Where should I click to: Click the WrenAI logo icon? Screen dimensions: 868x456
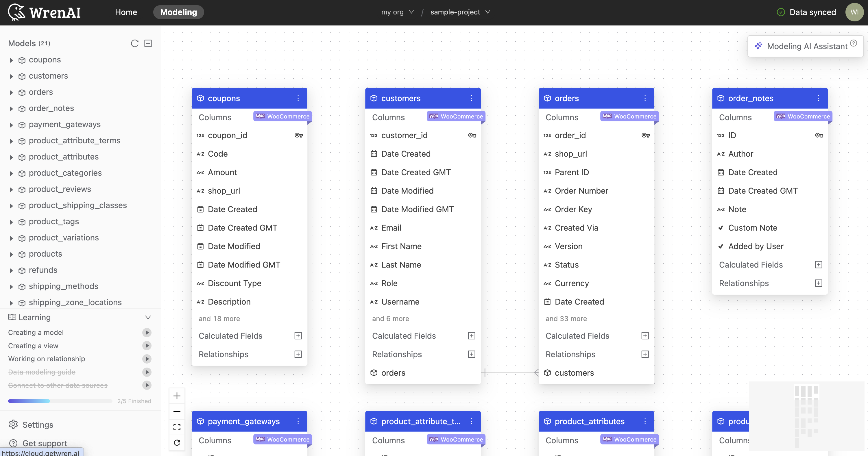coord(16,12)
